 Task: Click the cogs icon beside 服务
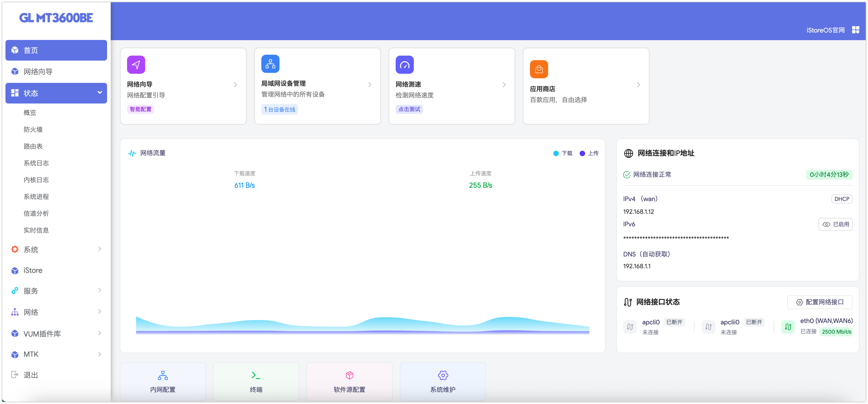[15, 291]
